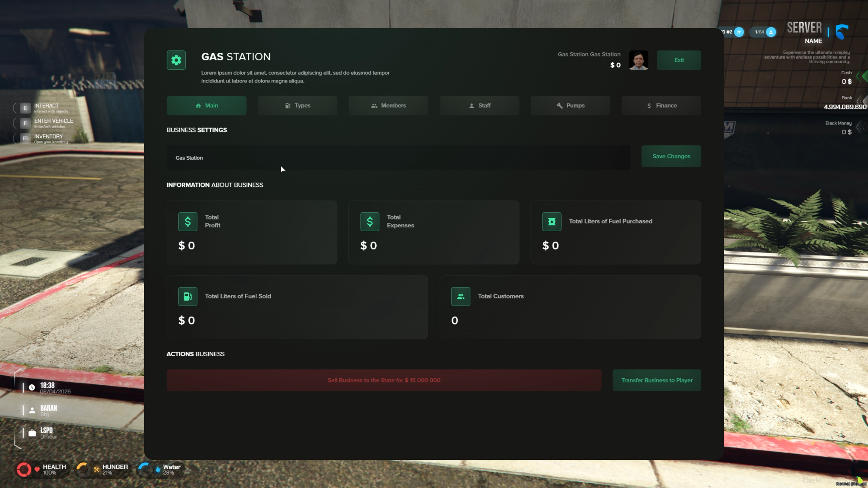
Task: Click the Total Expenses dollar icon
Action: [x=370, y=222]
